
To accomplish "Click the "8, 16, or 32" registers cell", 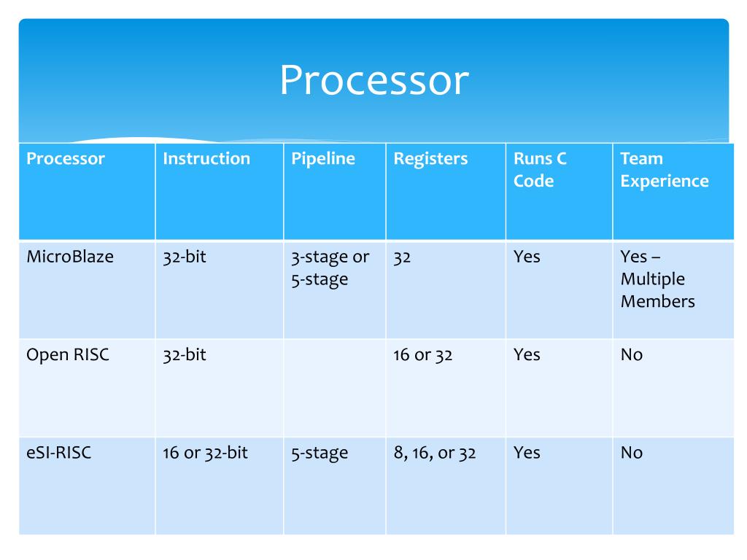I will coord(446,486).
